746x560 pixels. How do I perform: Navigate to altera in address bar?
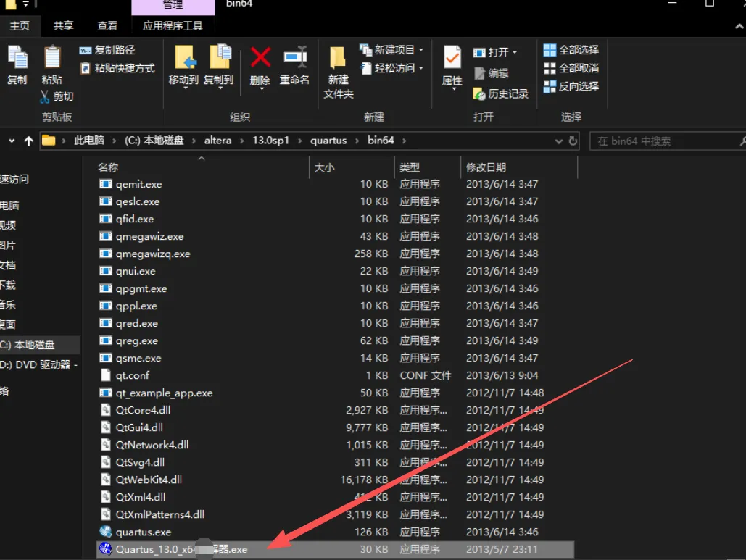pos(218,141)
